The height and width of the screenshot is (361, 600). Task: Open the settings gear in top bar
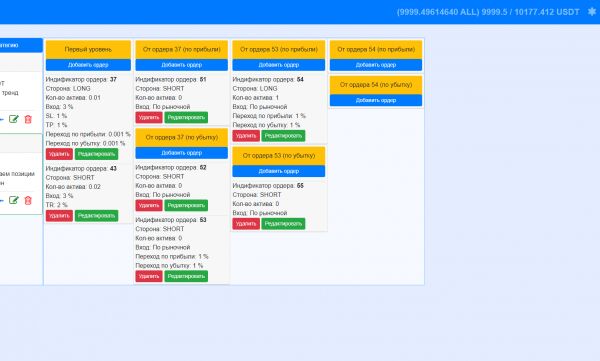point(592,12)
